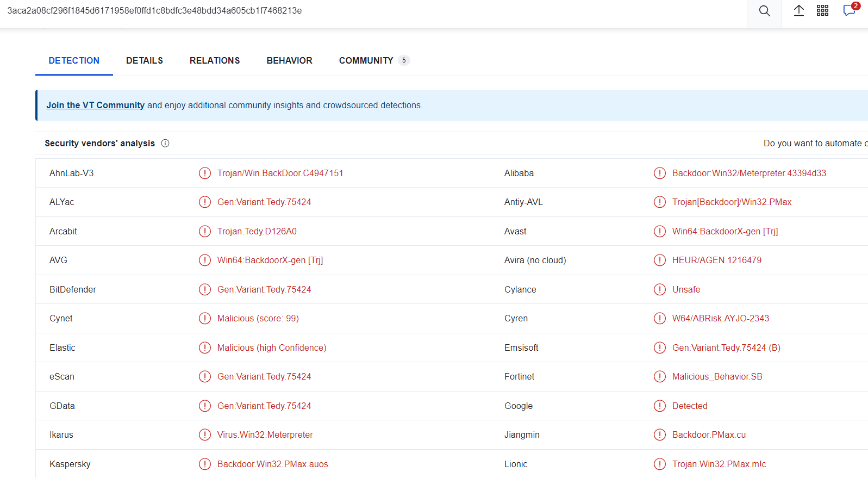Screen dimensions: 868x478
Task: Click the Join the VT Community link
Action: pos(96,105)
